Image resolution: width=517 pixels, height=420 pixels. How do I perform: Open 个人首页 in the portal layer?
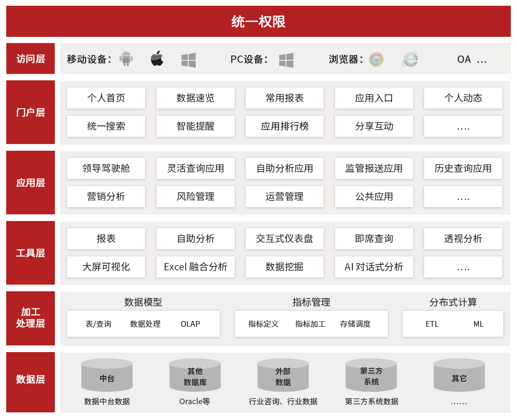[x=106, y=98]
